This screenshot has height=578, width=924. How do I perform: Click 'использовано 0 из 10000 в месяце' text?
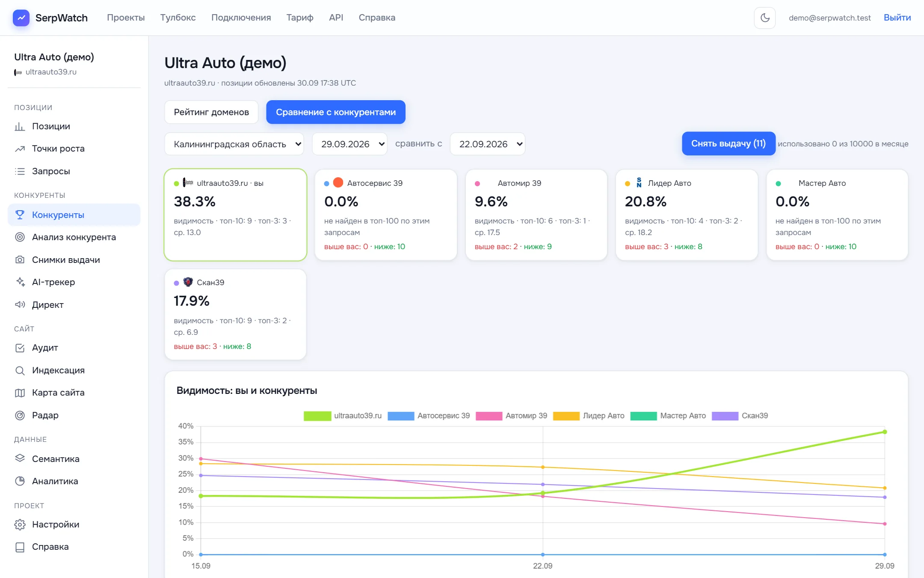click(843, 144)
